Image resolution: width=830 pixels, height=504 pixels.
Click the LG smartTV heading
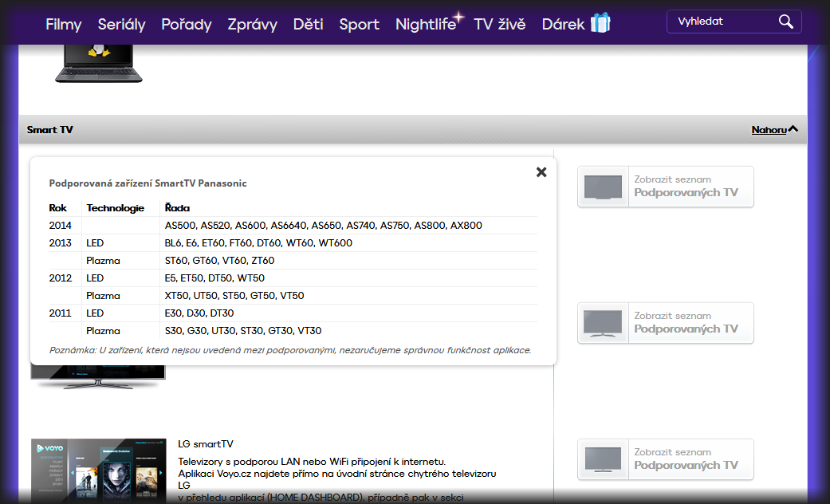pyautogui.click(x=206, y=444)
